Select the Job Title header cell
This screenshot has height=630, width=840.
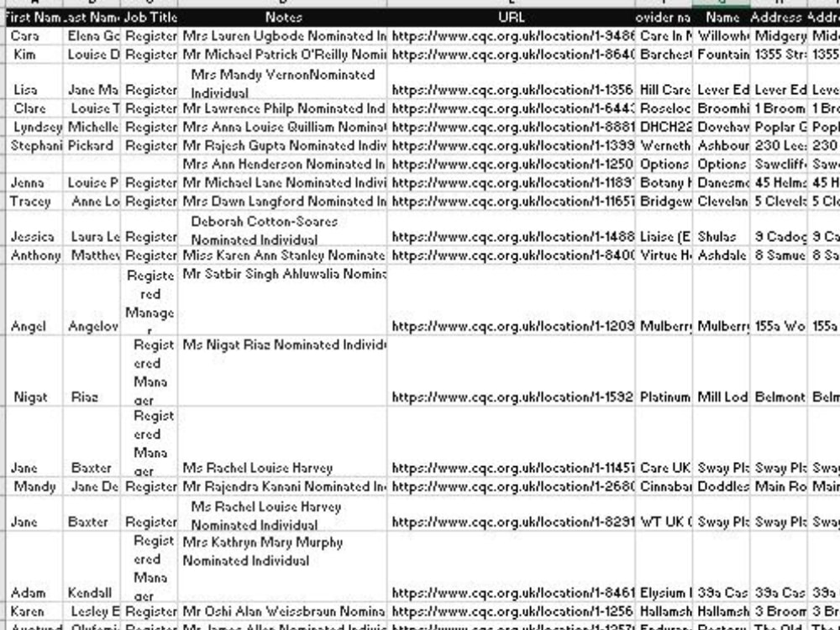150,17
